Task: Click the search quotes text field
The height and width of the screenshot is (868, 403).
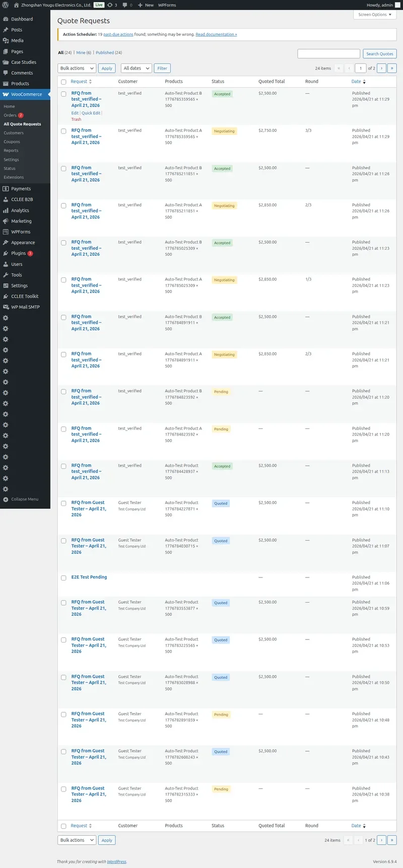Action: (329, 54)
